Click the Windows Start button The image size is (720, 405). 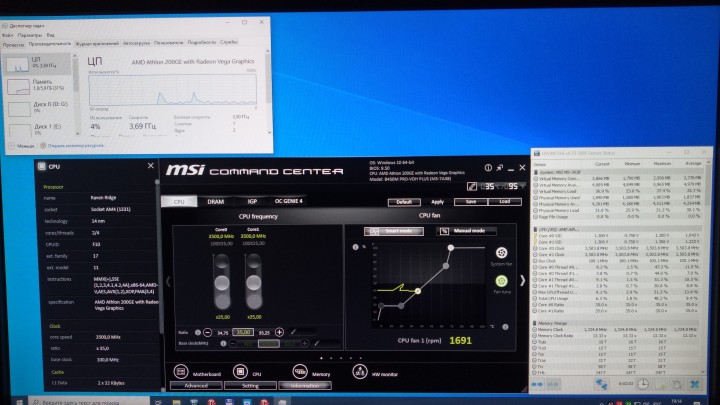click(19, 402)
